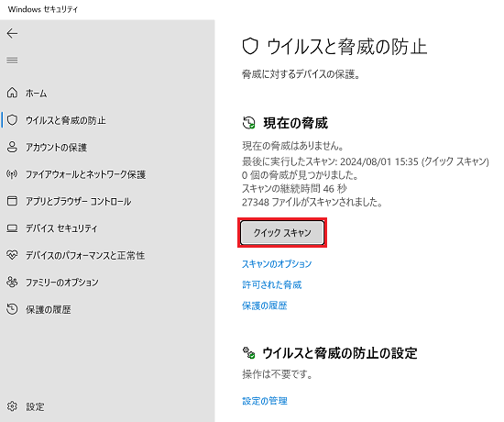The height and width of the screenshot is (422, 504).
Task: Click the 脅威に対するデバイスの保護 subtitle
Action: 301,74
